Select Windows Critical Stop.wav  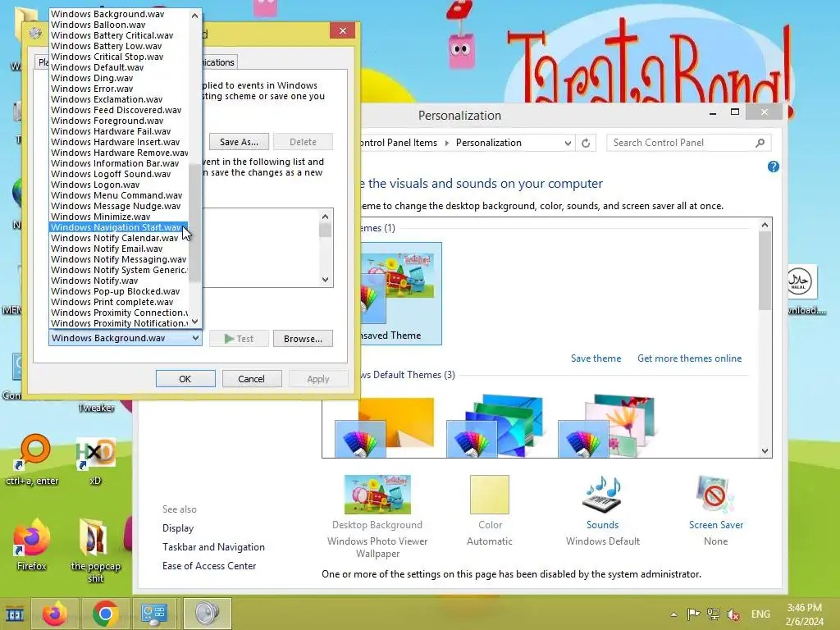click(x=118, y=57)
